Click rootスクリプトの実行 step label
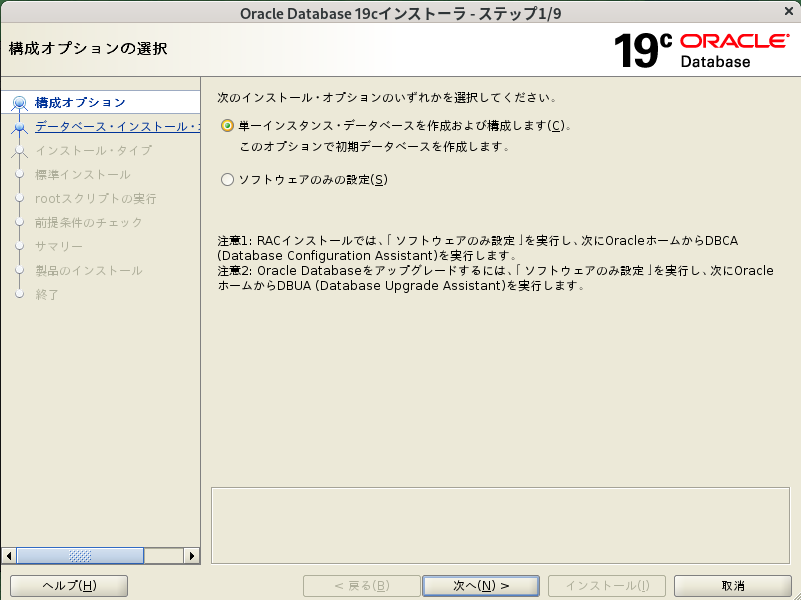The height and width of the screenshot is (600, 801). [96, 199]
